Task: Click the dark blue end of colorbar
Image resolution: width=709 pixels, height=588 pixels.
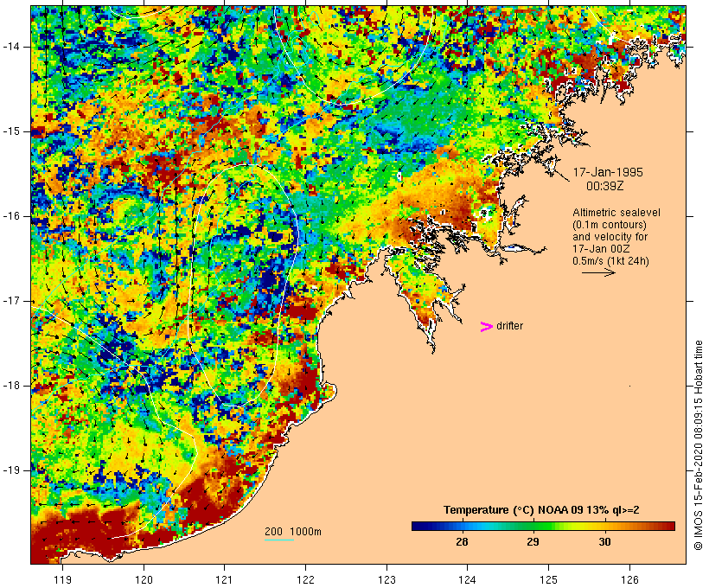Action: coord(418,526)
